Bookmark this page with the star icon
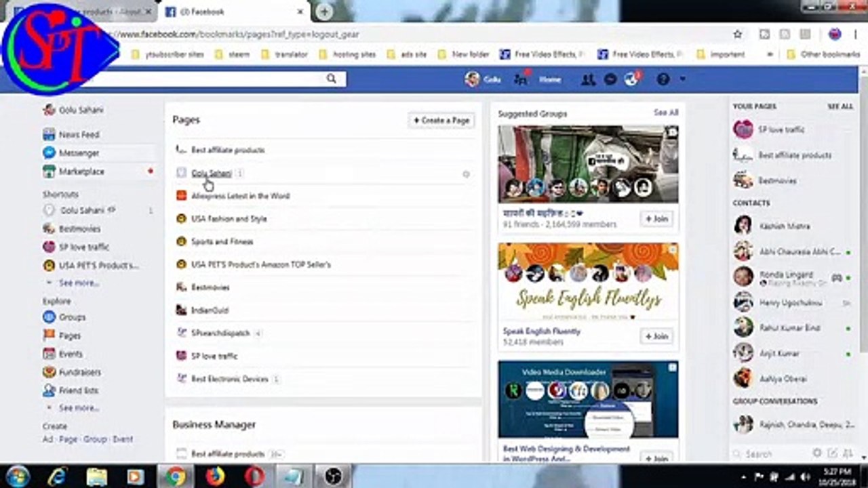The height and width of the screenshot is (488, 868). pyautogui.click(x=738, y=34)
